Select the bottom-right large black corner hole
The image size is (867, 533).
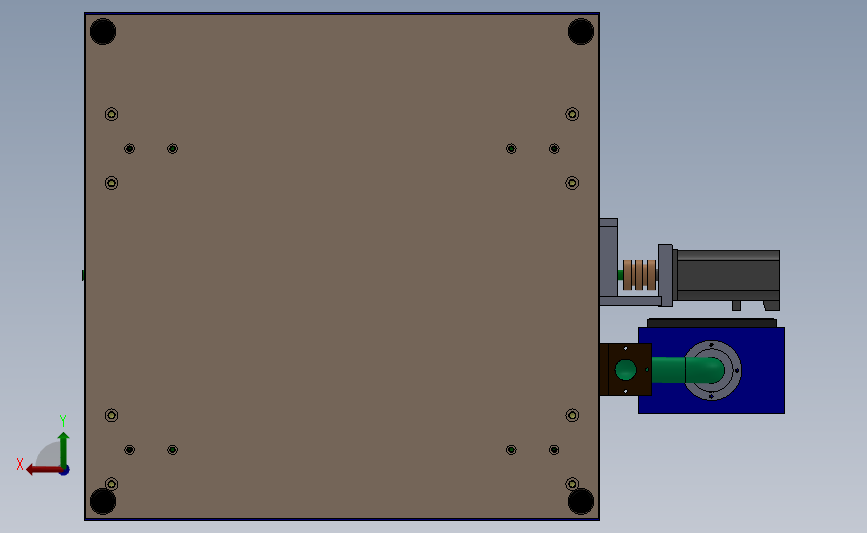(581, 501)
